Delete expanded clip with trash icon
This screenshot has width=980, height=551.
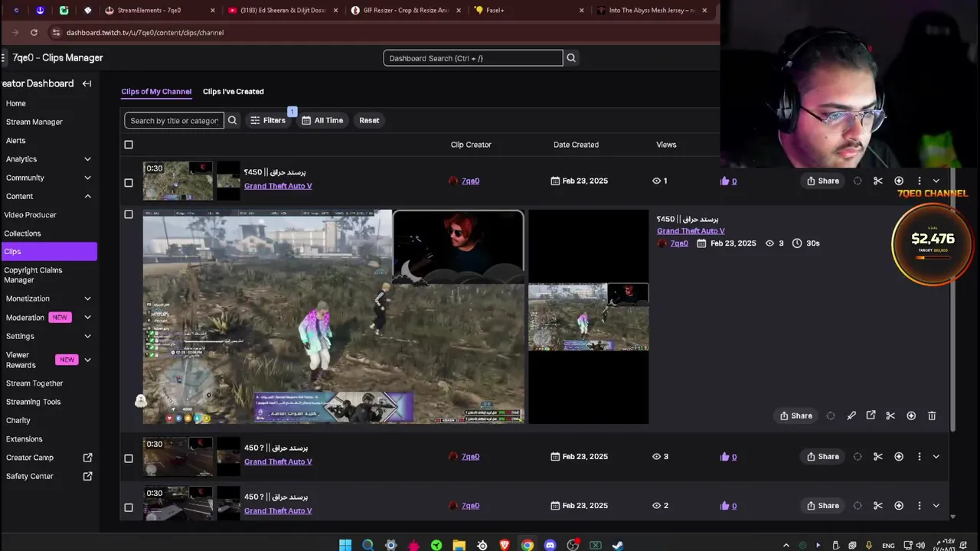click(932, 416)
